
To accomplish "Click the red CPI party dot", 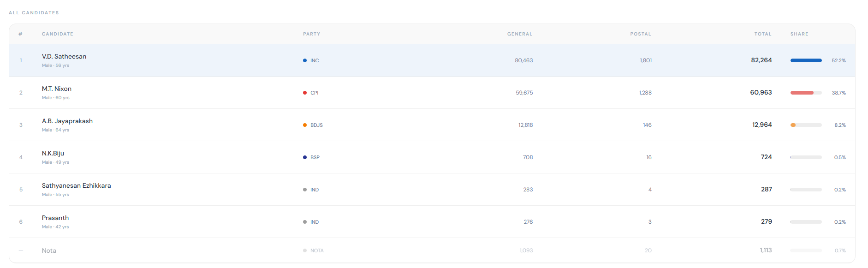I will (305, 93).
